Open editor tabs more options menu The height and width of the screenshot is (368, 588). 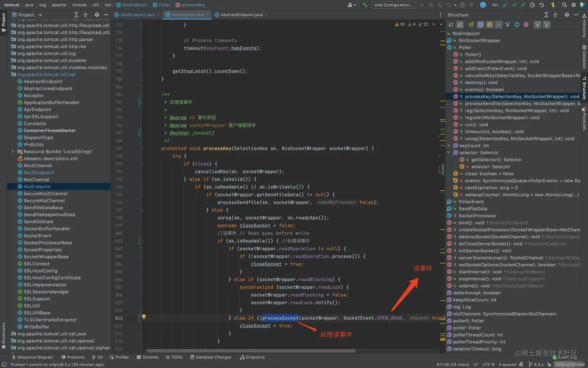(441, 15)
